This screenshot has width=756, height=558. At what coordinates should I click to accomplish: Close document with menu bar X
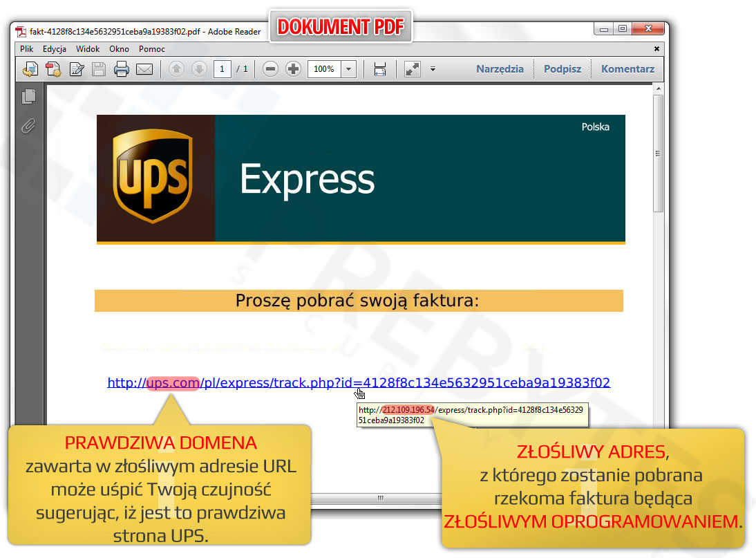656,48
